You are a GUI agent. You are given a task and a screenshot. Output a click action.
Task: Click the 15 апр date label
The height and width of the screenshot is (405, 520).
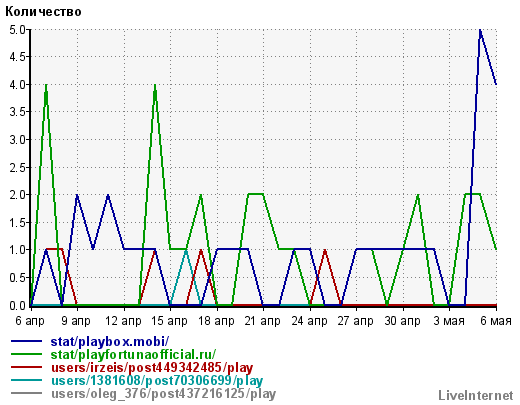click(169, 321)
